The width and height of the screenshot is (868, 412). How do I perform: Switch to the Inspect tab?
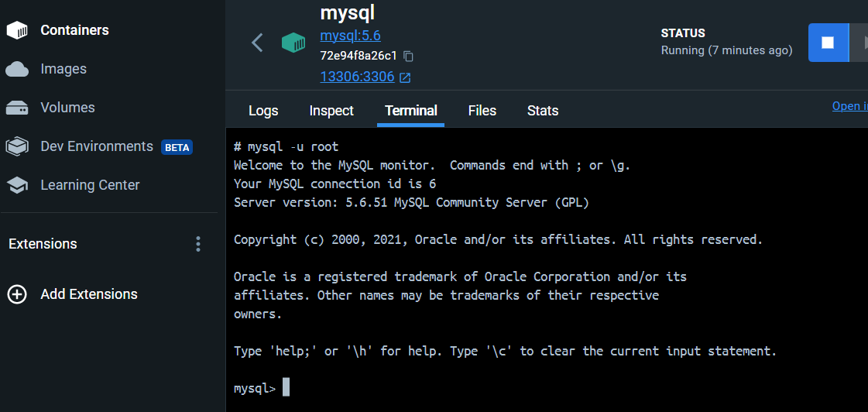point(331,111)
